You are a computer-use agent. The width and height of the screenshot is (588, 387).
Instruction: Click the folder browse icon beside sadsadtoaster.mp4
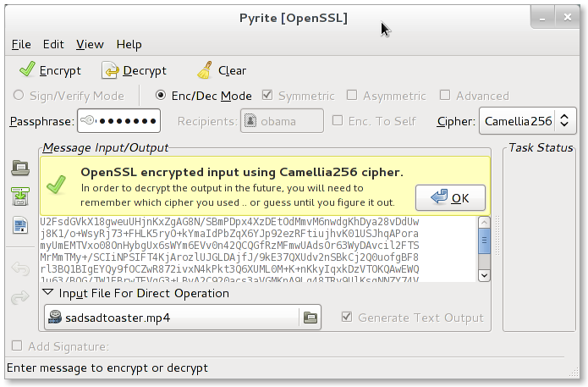coord(310,318)
